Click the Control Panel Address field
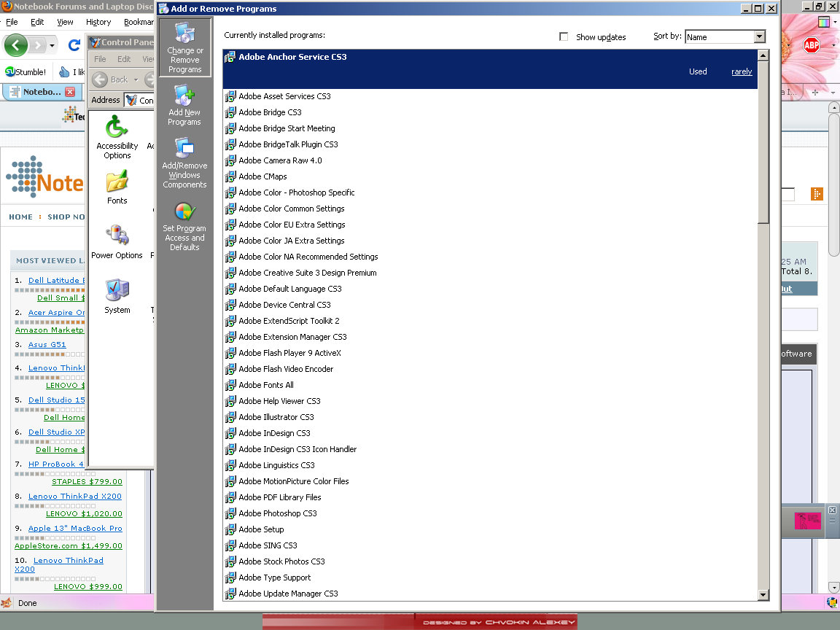Screen dimensions: 840x630 coord(139,100)
